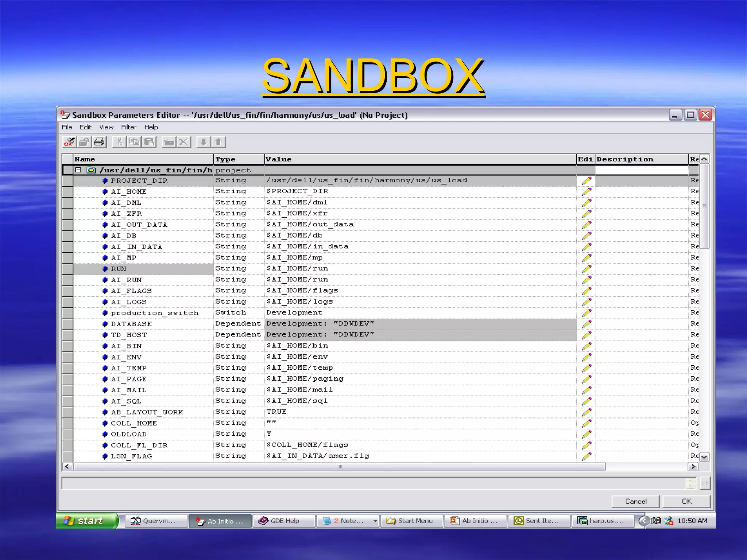This screenshot has width=747, height=560.
Task: Click the scroll right arrow
Action: coord(693,467)
